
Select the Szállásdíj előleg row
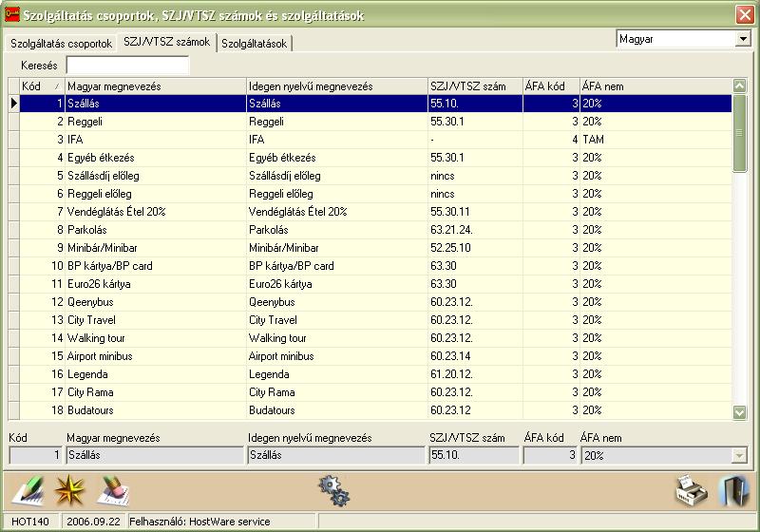coord(375,176)
